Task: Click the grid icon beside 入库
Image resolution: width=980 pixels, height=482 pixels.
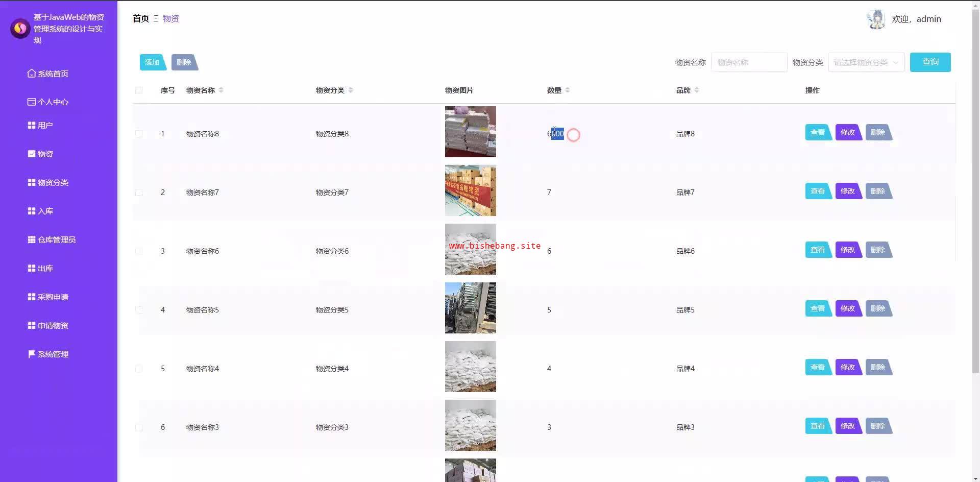Action: coord(32,211)
